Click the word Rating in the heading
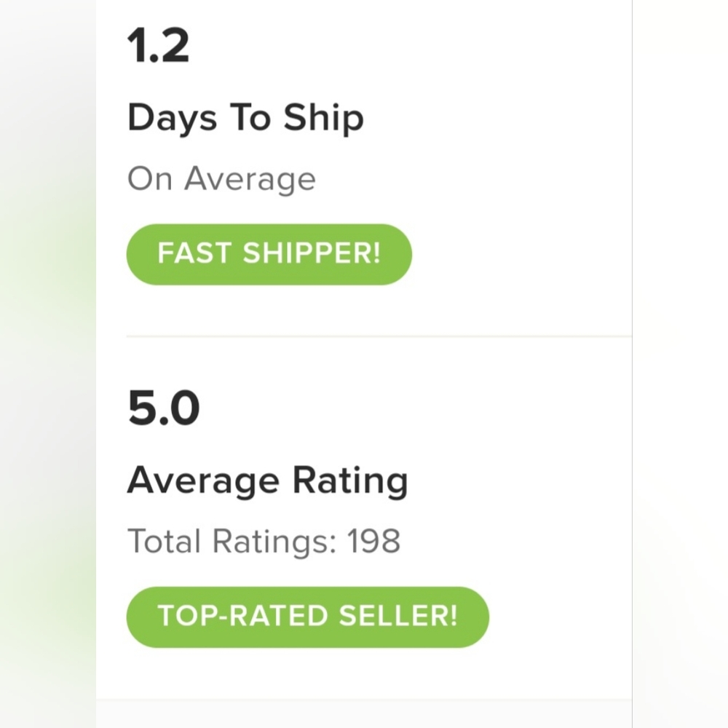 tap(350, 481)
